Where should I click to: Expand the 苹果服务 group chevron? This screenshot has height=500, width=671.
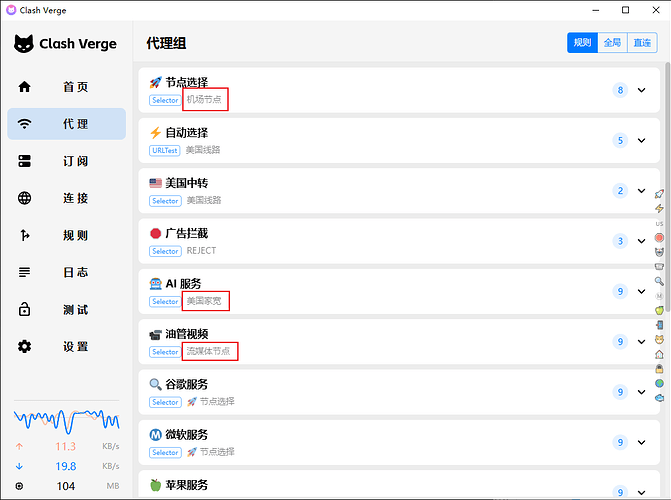coord(641,492)
